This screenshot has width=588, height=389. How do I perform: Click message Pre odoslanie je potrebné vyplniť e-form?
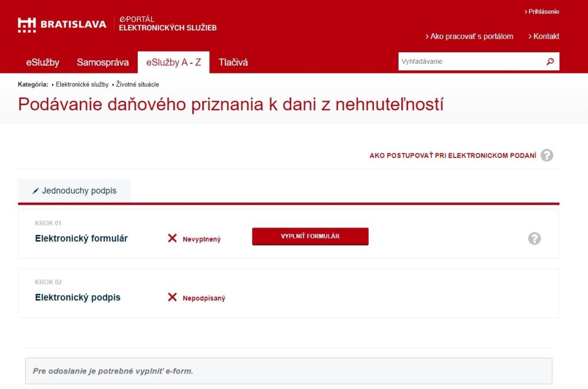[x=289, y=371]
